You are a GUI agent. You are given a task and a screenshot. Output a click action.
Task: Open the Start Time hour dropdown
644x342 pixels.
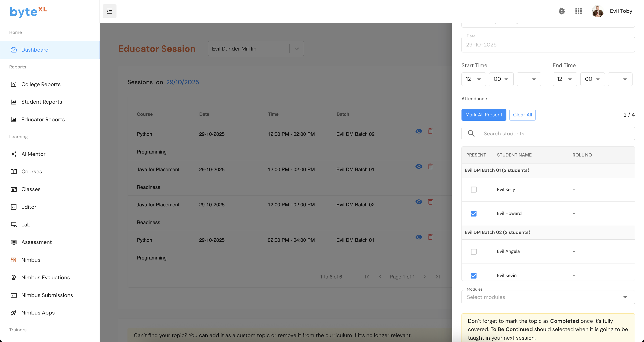click(473, 79)
